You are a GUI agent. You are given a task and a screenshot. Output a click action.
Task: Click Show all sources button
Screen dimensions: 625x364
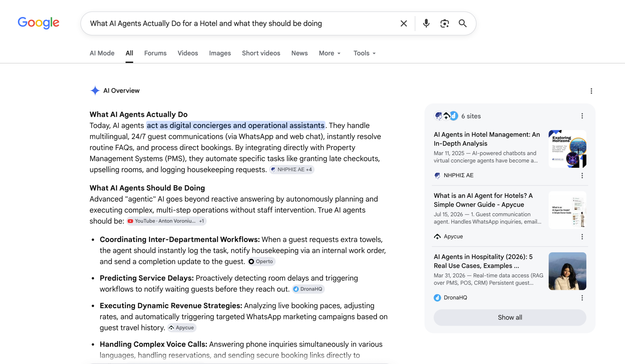tap(510, 318)
